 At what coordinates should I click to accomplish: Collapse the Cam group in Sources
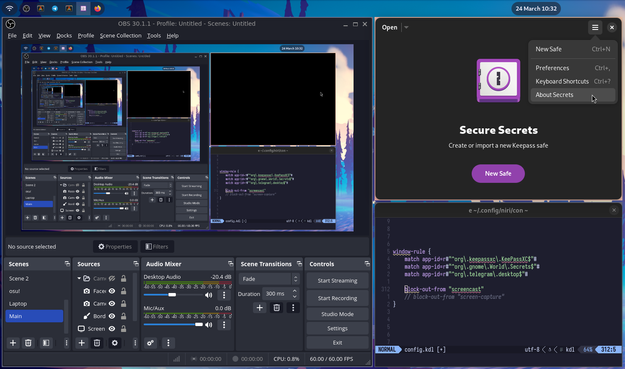[x=79, y=278]
